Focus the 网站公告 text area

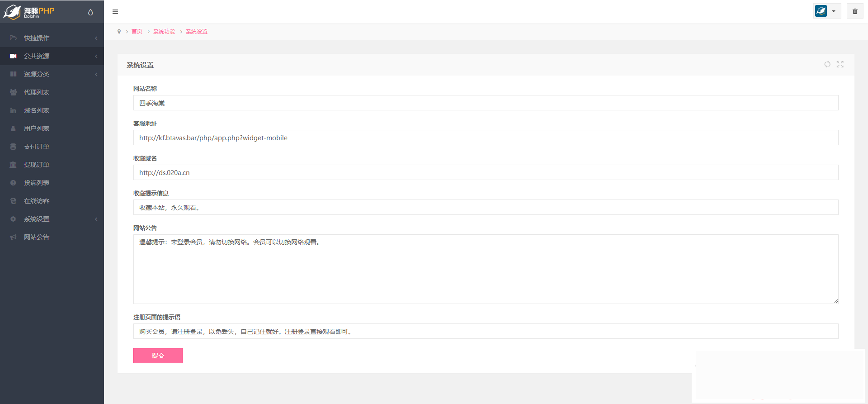tap(486, 269)
